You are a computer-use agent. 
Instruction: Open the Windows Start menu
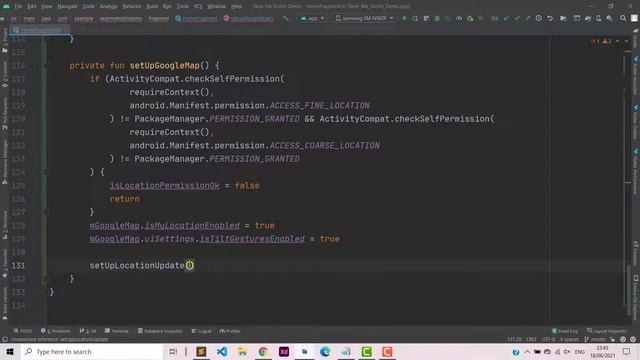pyautogui.click(x=10, y=351)
